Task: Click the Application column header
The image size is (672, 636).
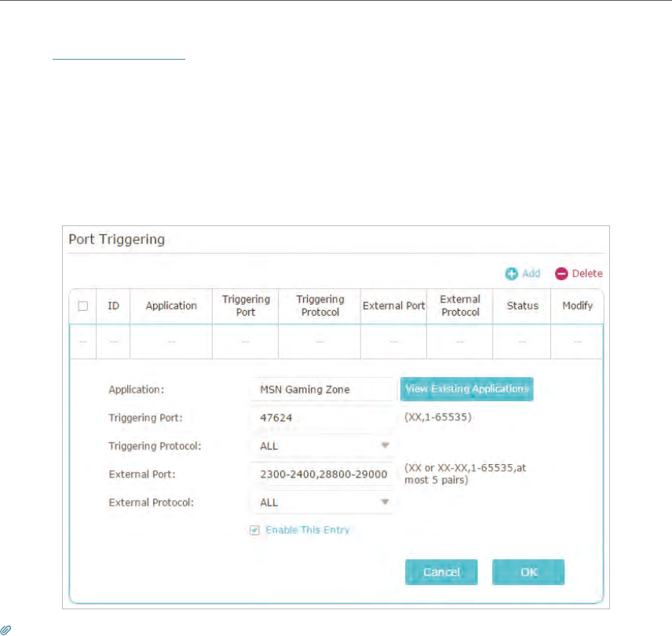Action: pyautogui.click(x=171, y=306)
